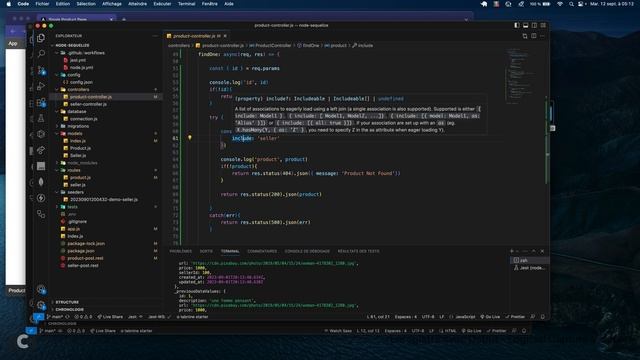Select the zsh terminal instance
Screen dimensions: 640x360
coord(529,260)
